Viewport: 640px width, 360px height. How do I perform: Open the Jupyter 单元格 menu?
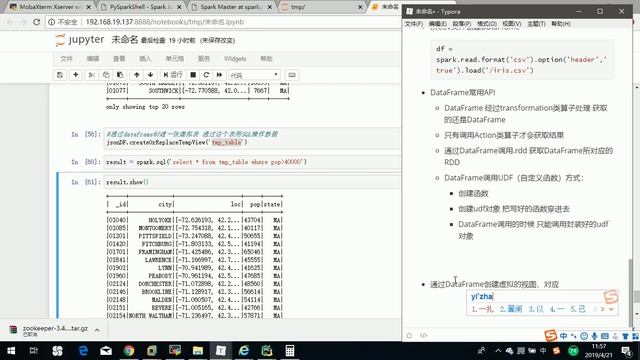(x=175, y=59)
